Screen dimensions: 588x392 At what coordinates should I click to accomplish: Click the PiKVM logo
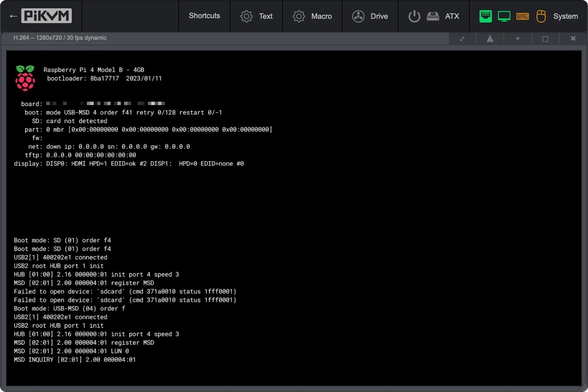click(x=46, y=16)
